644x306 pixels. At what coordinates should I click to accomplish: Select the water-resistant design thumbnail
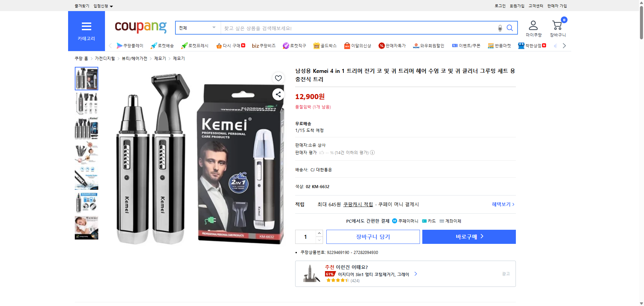(86, 178)
